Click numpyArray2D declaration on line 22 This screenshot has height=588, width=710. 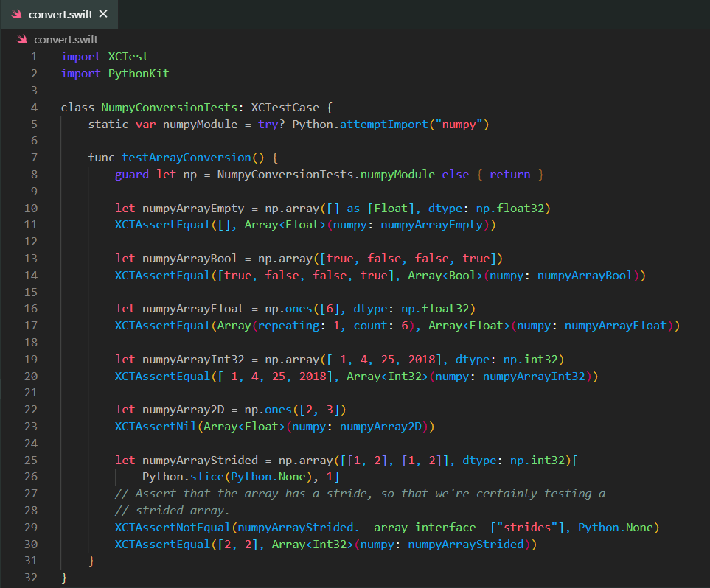tap(183, 410)
